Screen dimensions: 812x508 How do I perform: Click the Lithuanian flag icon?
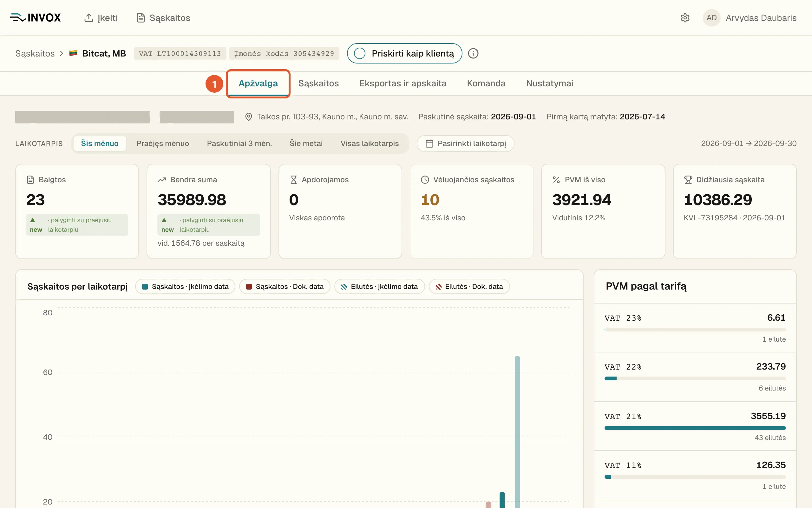[73, 53]
